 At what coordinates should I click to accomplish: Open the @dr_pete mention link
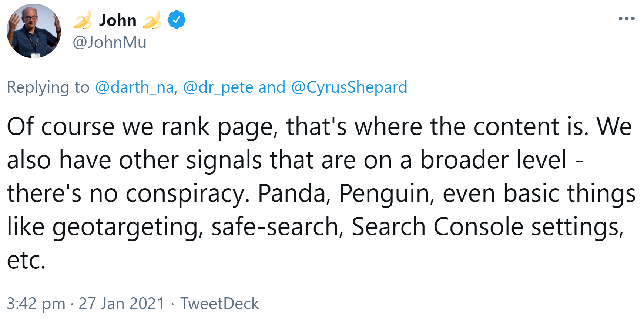(x=218, y=87)
